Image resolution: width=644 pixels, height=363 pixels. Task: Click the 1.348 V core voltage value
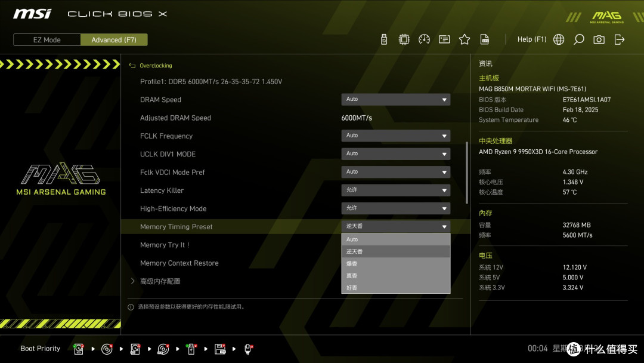click(x=573, y=181)
